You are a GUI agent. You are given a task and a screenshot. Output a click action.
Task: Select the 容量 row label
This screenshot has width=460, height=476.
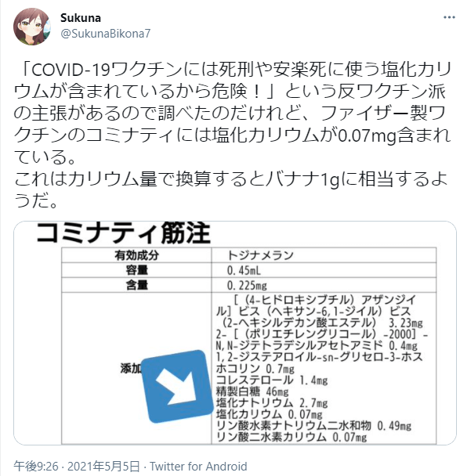136,270
